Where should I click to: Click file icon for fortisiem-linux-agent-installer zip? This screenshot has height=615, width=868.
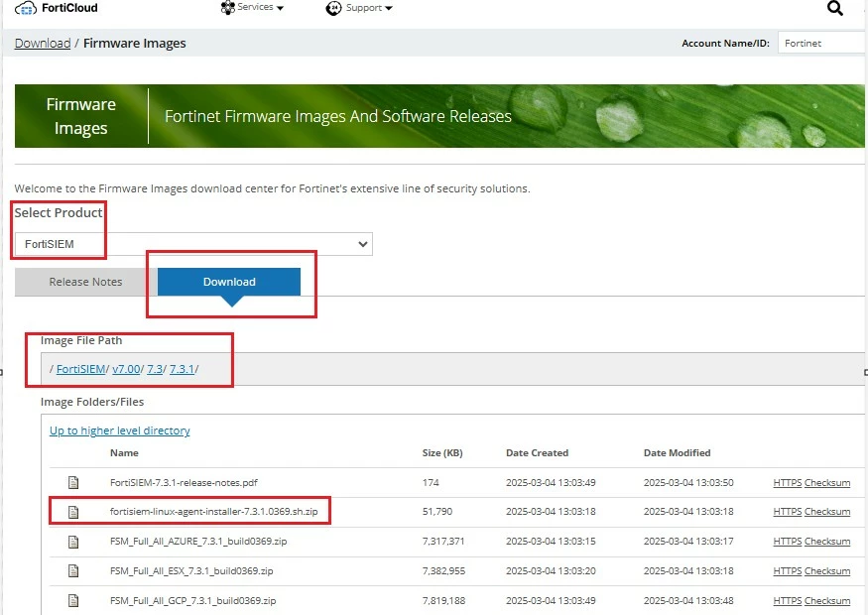[x=73, y=512]
